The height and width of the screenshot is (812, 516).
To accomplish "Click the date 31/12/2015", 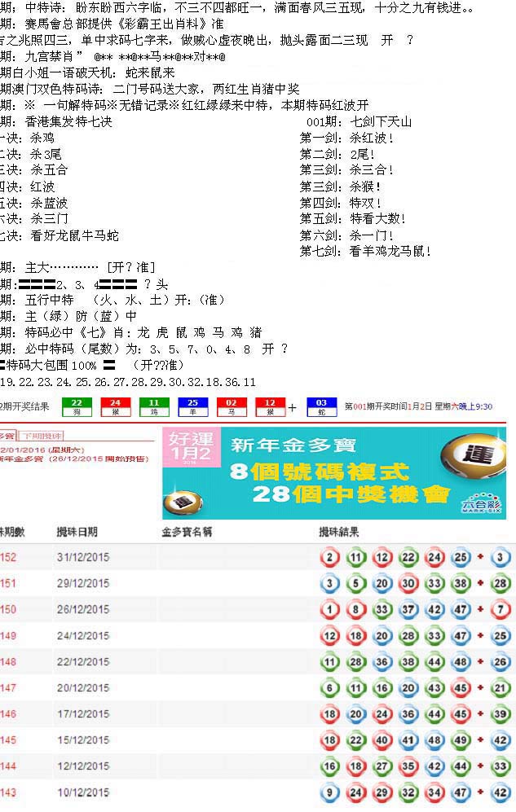I will (x=83, y=557).
